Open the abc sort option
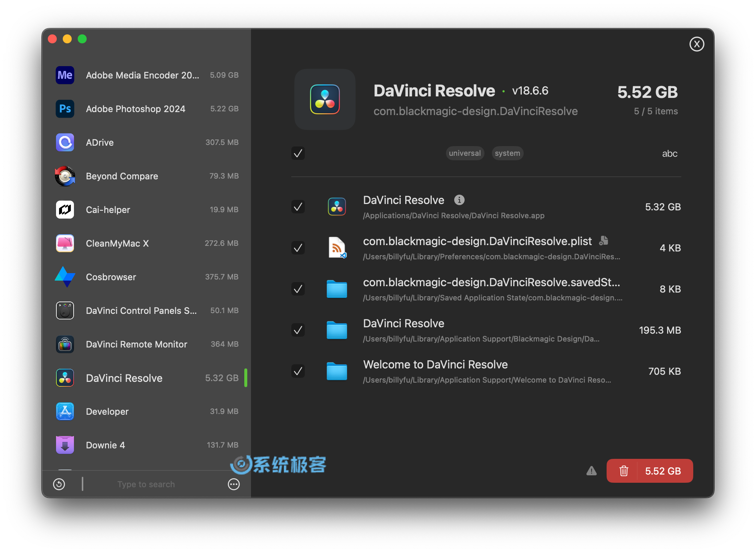The image size is (756, 553). coord(670,154)
